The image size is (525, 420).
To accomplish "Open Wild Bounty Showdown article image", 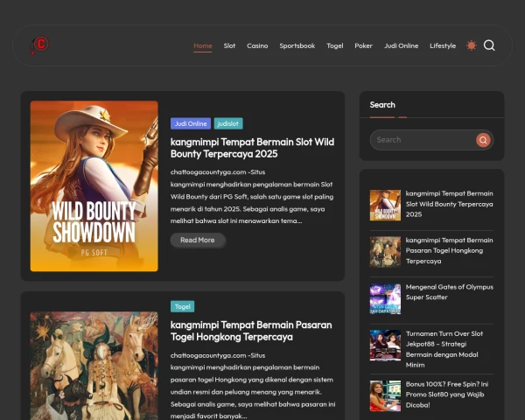I will click(x=94, y=186).
